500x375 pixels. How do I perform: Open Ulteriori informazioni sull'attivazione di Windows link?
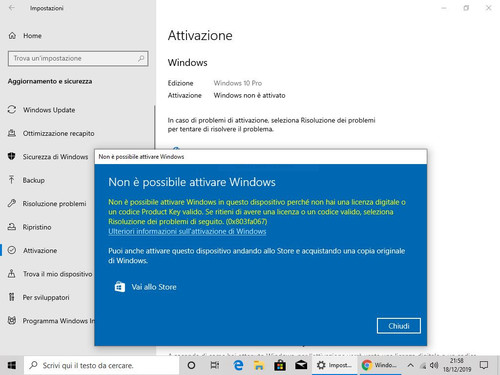pyautogui.click(x=187, y=232)
